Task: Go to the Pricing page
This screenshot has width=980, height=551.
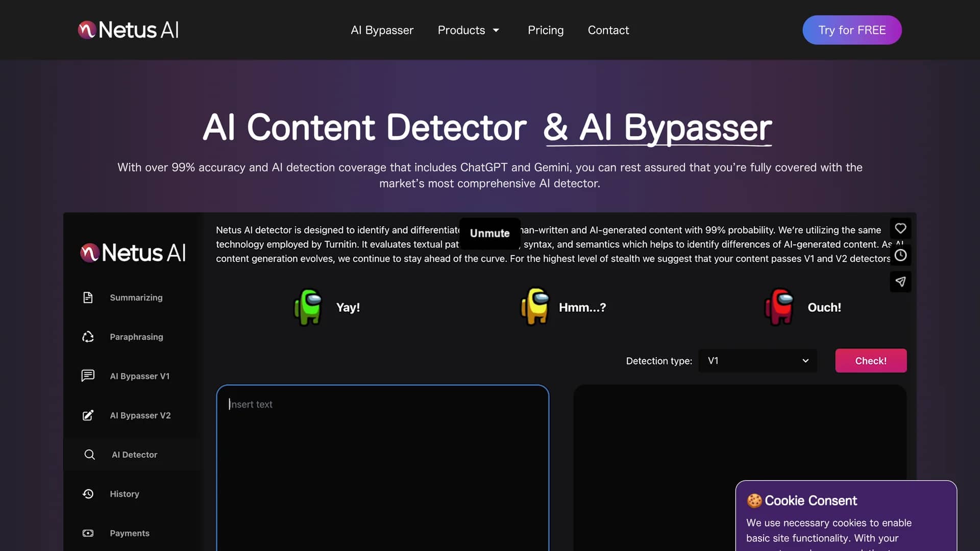Action: pyautogui.click(x=545, y=30)
